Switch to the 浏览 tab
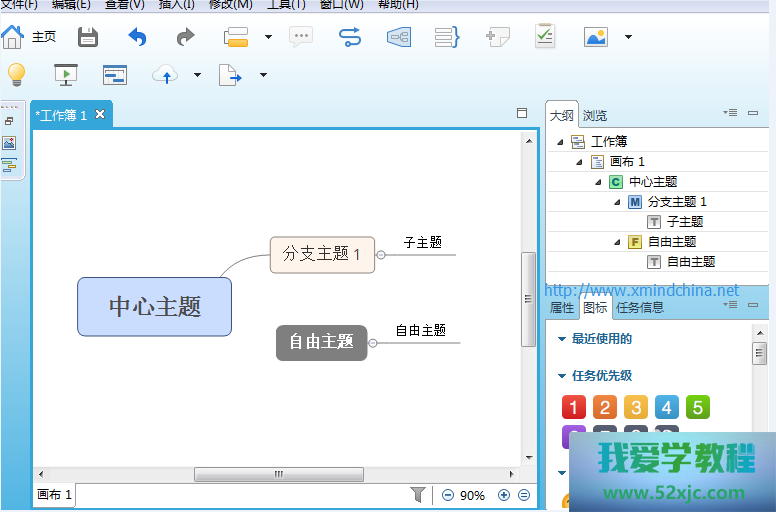776x512 pixels. coord(595,116)
